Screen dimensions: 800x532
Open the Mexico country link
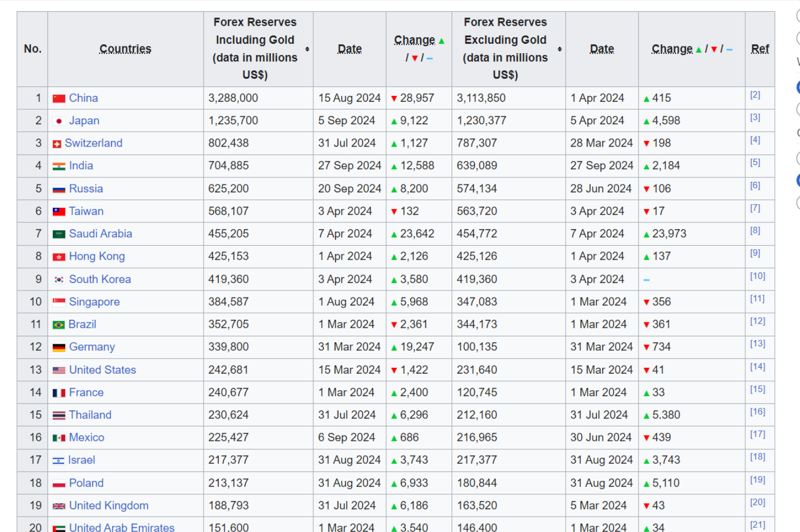point(86,438)
